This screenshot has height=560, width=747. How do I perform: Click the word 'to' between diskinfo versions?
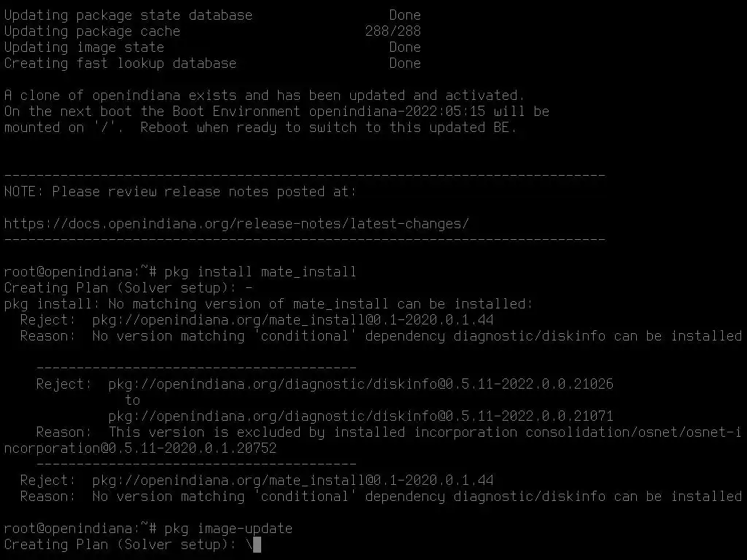click(x=133, y=400)
